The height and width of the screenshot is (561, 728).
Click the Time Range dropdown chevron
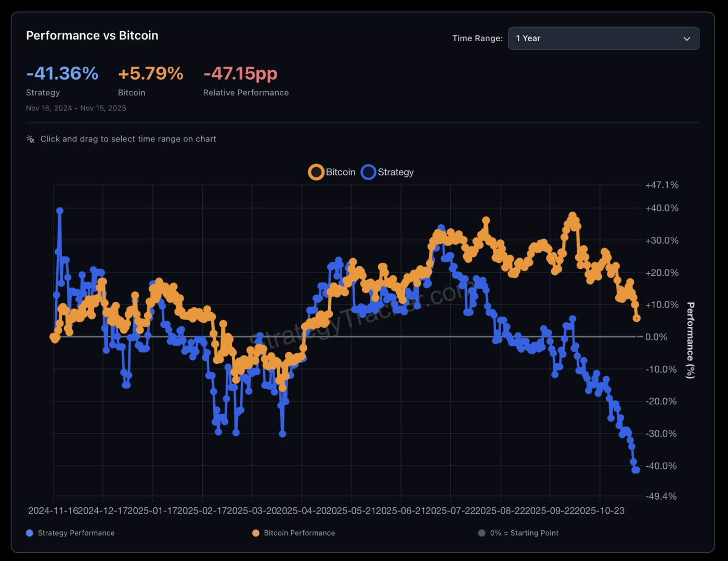click(686, 38)
